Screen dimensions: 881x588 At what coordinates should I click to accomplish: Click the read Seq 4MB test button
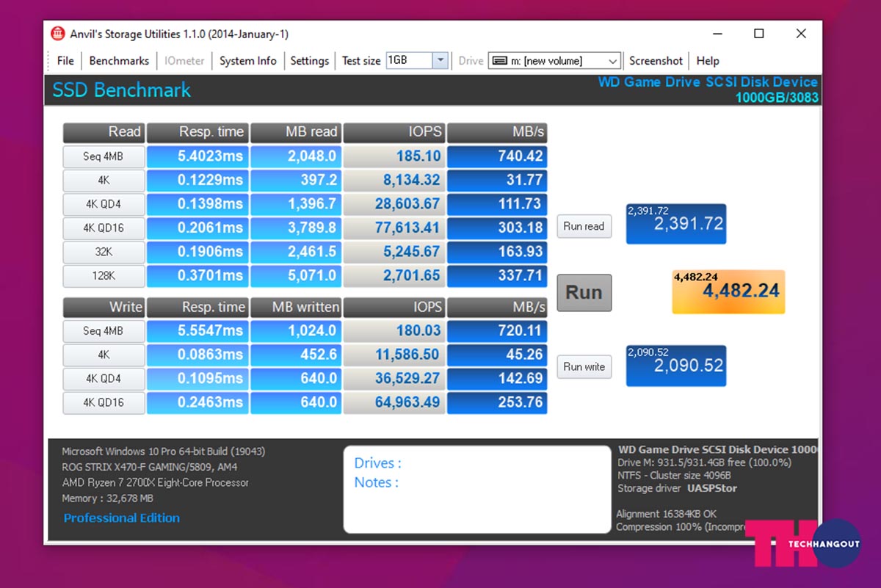click(x=104, y=156)
